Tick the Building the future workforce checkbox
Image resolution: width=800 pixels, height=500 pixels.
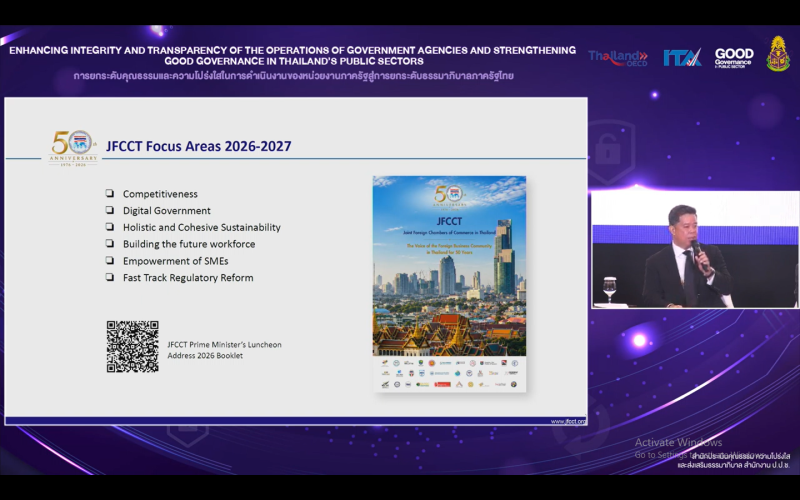110,243
